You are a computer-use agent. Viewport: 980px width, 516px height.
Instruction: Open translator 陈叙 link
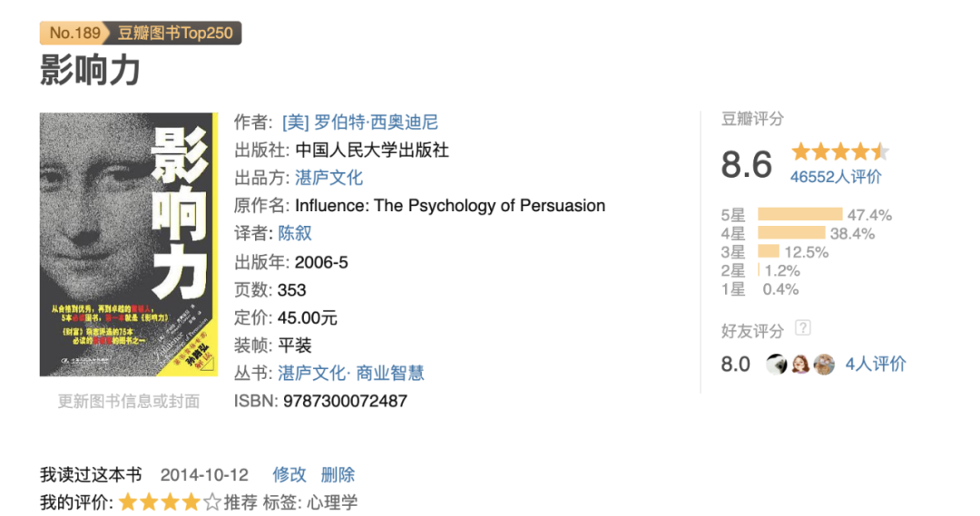[x=294, y=234]
